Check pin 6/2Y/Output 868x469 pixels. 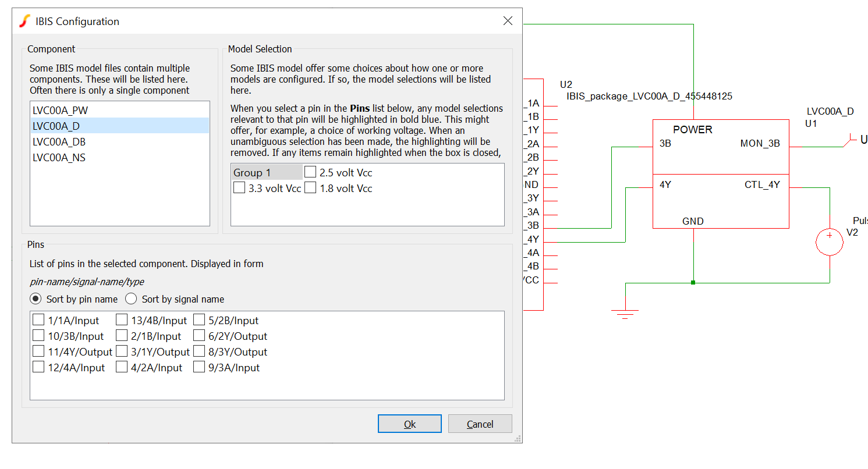tap(200, 336)
